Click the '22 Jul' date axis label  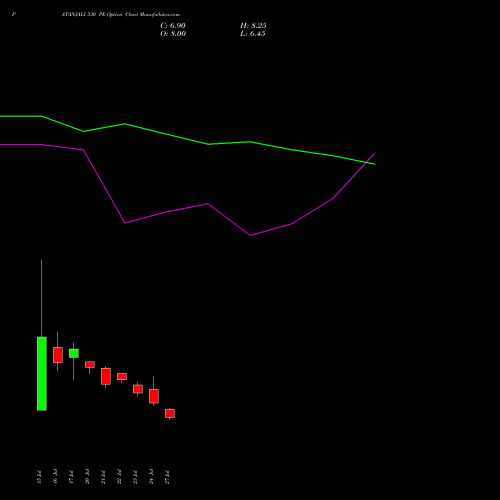(119, 477)
